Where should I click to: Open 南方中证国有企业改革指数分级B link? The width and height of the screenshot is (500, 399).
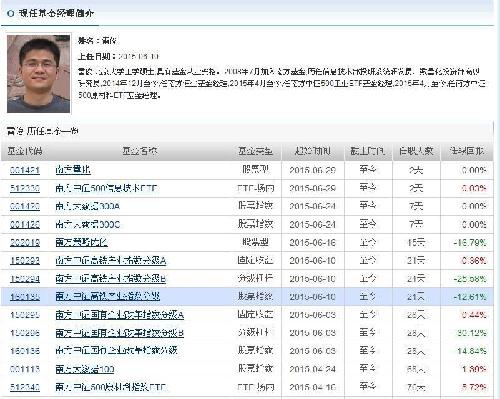pyautogui.click(x=120, y=332)
